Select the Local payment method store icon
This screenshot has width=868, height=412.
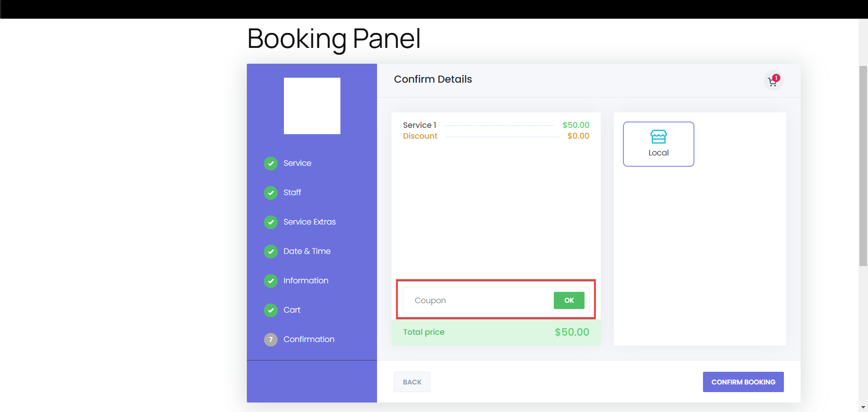658,136
